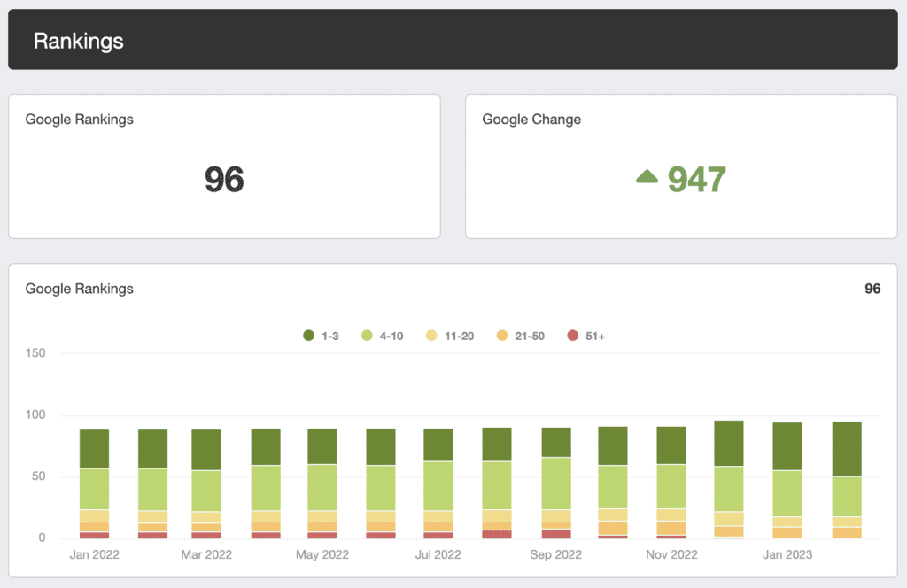Click the Rankings header title
This screenshot has width=907, height=588.
tap(78, 41)
